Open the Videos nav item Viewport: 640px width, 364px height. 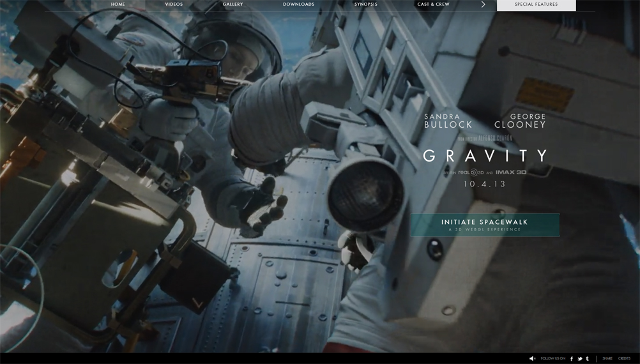pos(174,4)
